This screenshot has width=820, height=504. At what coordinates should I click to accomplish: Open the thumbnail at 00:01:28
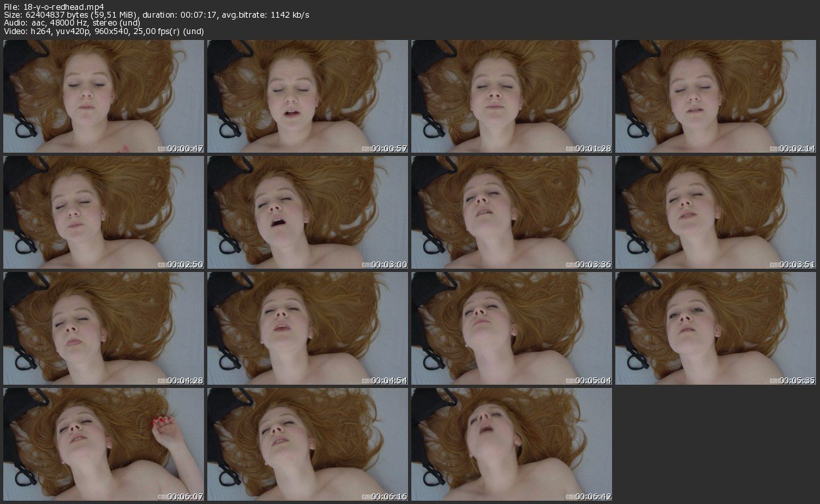[x=512, y=96]
